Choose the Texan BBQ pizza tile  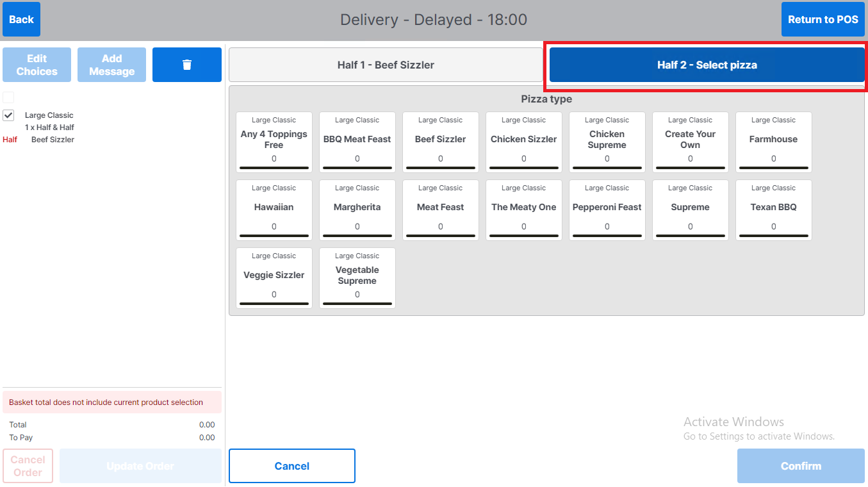coord(773,210)
